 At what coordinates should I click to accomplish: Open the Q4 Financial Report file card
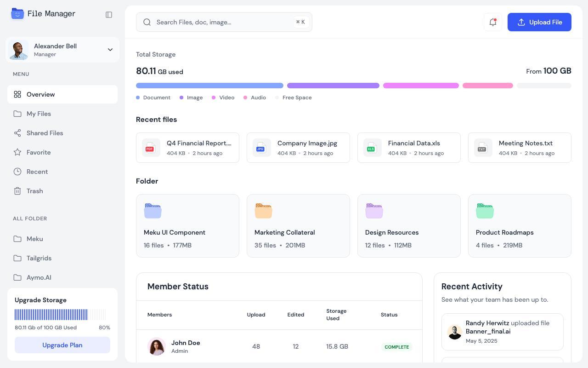[x=187, y=148]
